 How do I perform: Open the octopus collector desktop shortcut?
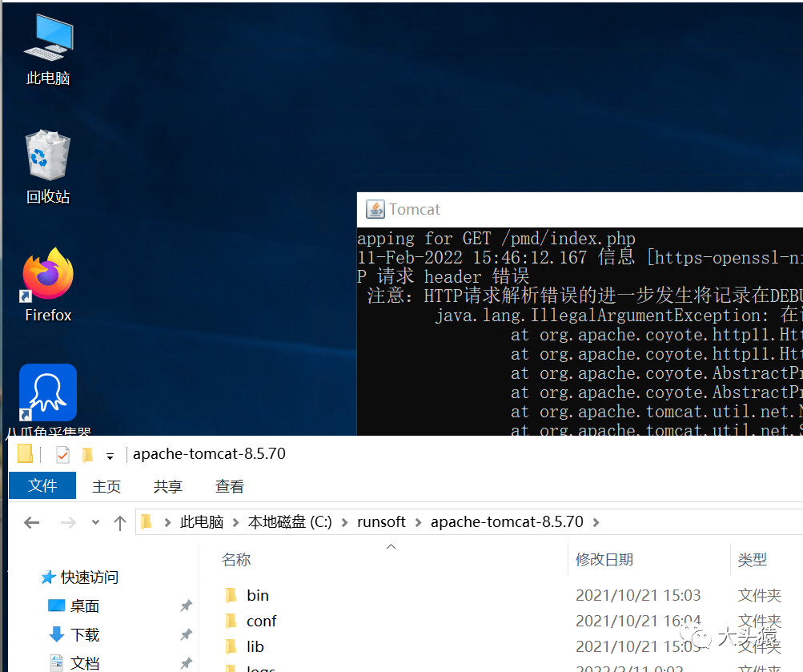[x=48, y=400]
